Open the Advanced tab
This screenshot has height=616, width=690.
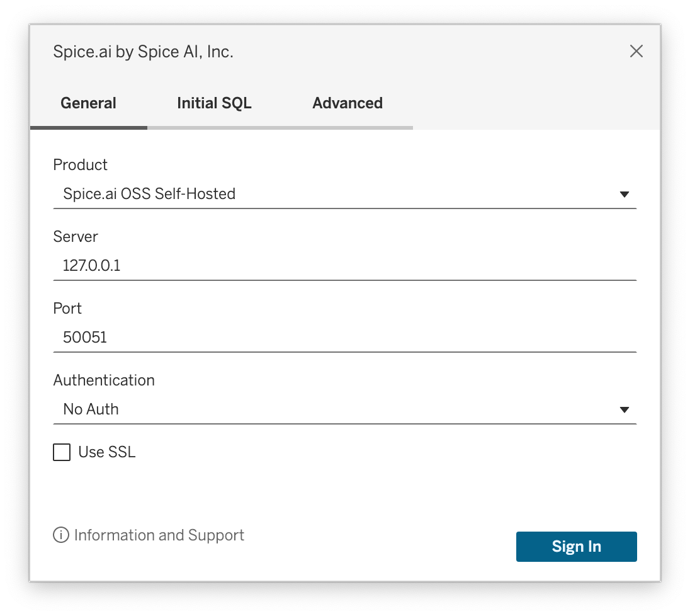click(348, 103)
